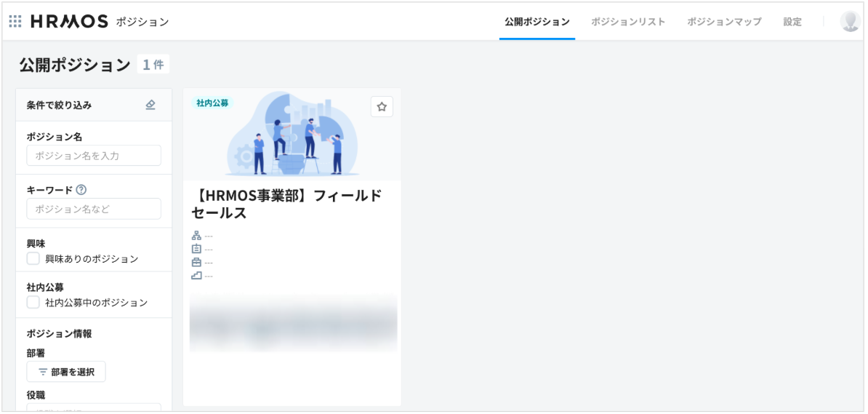The image size is (868, 414).
Task: Focus the ポジション名を入力 field
Action: click(x=94, y=156)
